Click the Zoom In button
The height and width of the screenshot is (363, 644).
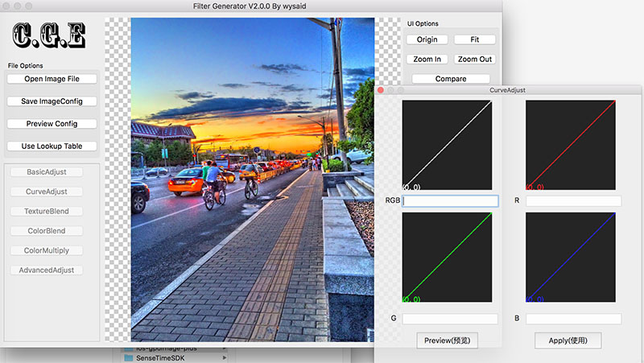click(427, 59)
